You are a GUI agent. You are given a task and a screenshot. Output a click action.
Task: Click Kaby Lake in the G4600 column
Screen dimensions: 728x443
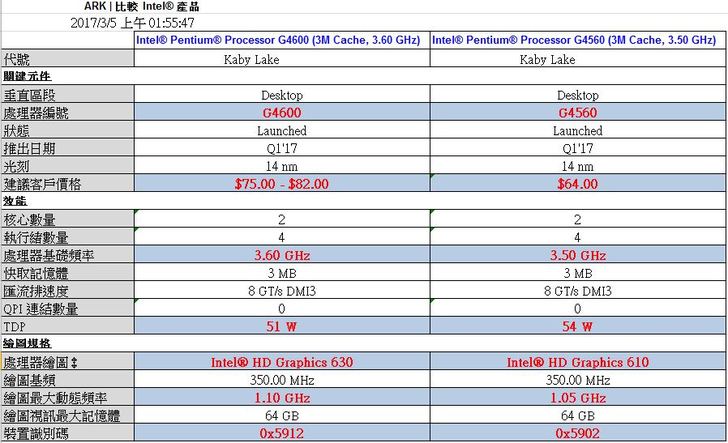click(x=251, y=59)
